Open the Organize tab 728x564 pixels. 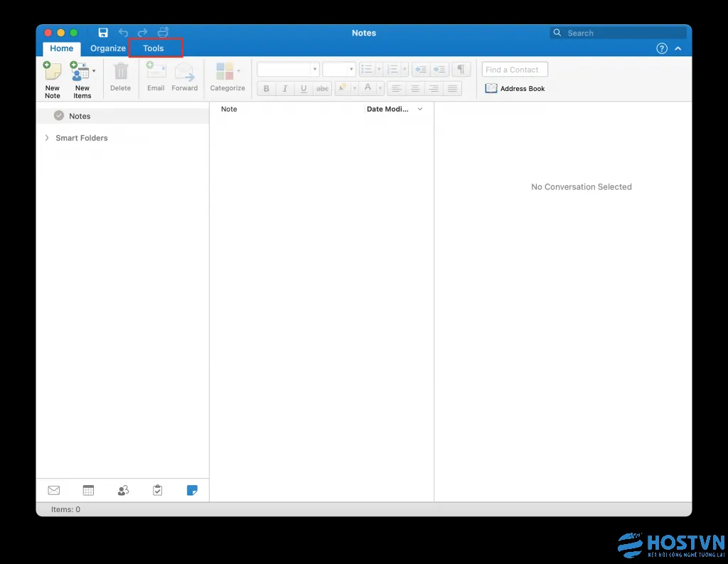coord(107,48)
